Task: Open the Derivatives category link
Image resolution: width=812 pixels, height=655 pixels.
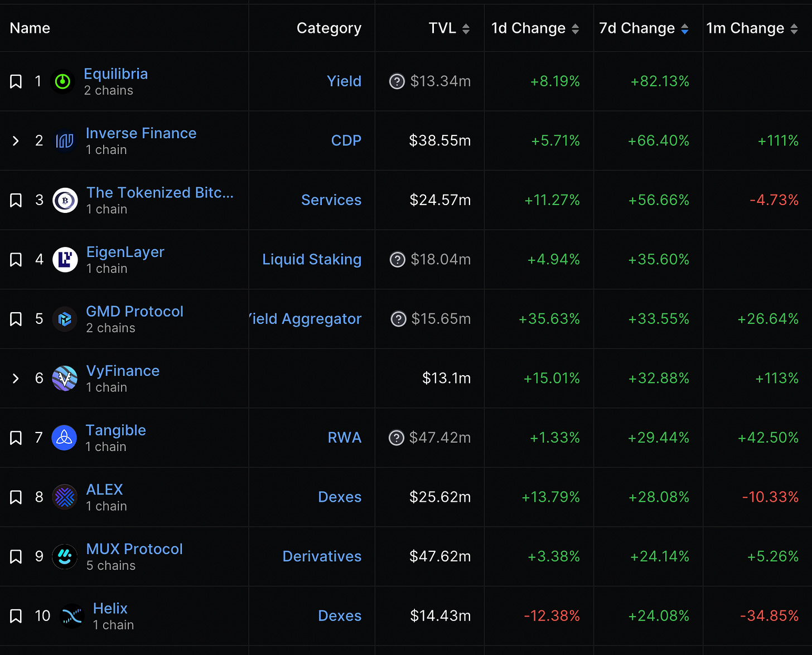Action: (x=322, y=556)
